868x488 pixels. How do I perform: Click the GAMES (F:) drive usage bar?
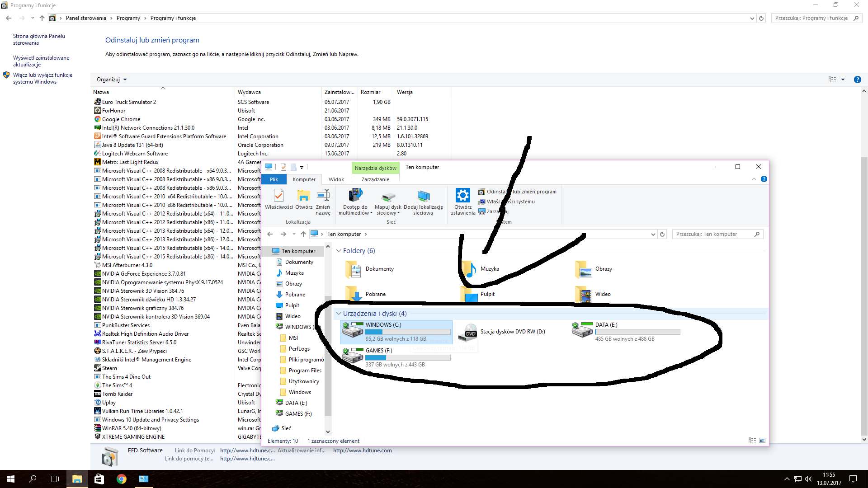(408, 358)
